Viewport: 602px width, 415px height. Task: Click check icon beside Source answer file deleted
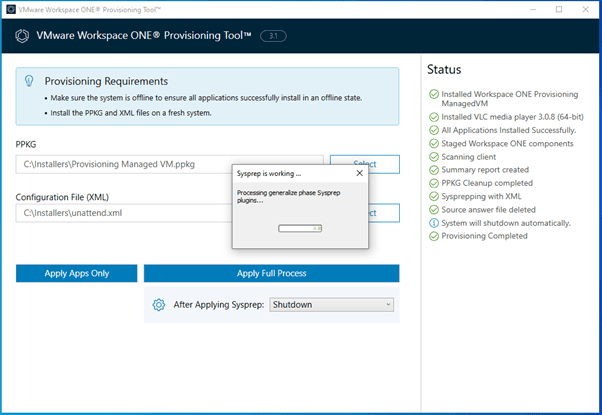point(434,210)
